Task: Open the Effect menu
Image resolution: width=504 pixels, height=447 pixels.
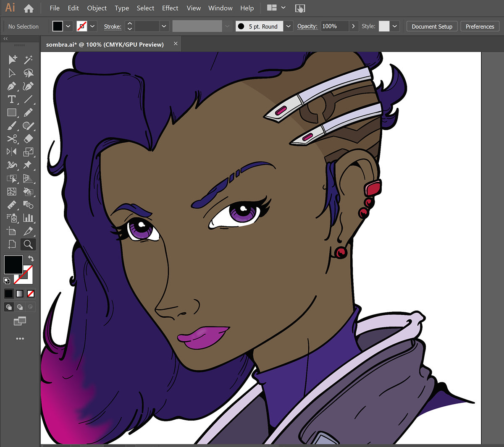Action: [x=170, y=8]
